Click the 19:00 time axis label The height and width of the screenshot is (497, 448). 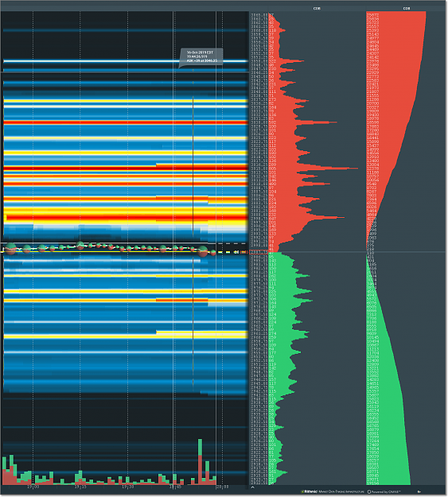coord(33,487)
